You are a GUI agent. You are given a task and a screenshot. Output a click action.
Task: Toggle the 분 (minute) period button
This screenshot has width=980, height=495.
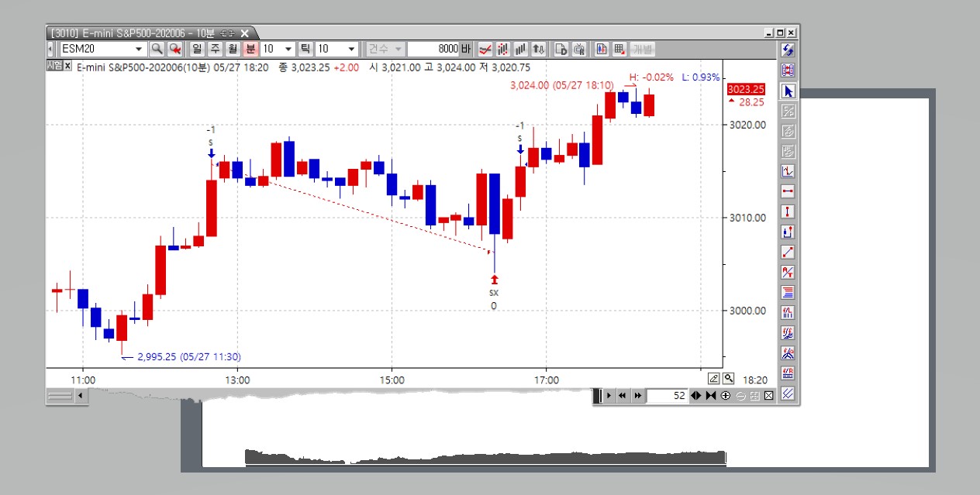click(250, 49)
